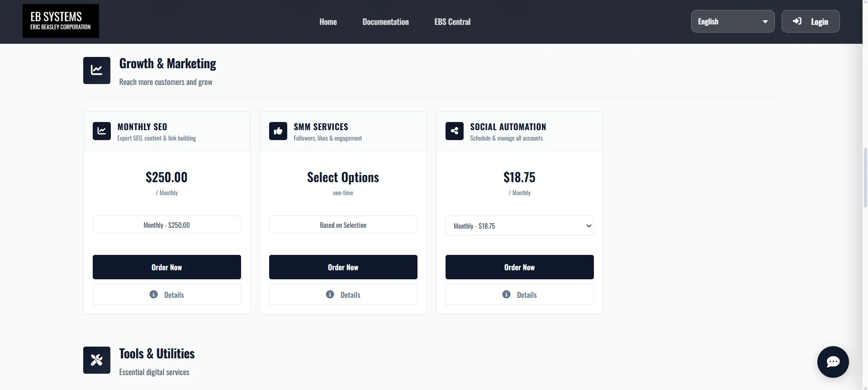Click the page vertical scrollbar
Image resolution: width=868 pixels, height=390 pixels.
tap(865, 176)
